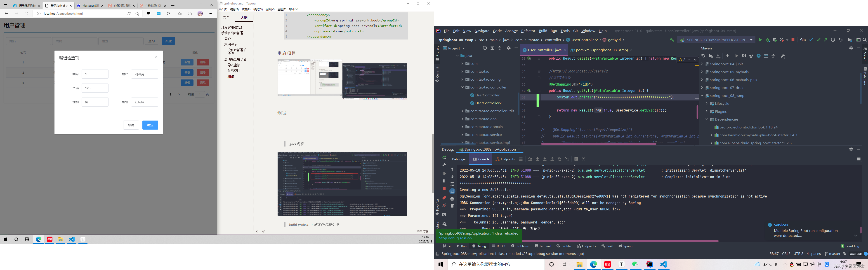868x270 pixels.
Task: Click View Breakpoints icon in Debug panel
Action: [444, 198]
